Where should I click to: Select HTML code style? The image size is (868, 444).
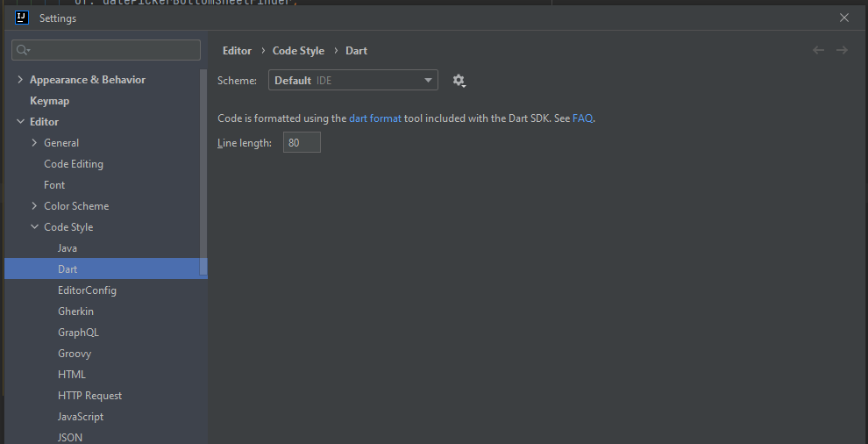click(71, 375)
